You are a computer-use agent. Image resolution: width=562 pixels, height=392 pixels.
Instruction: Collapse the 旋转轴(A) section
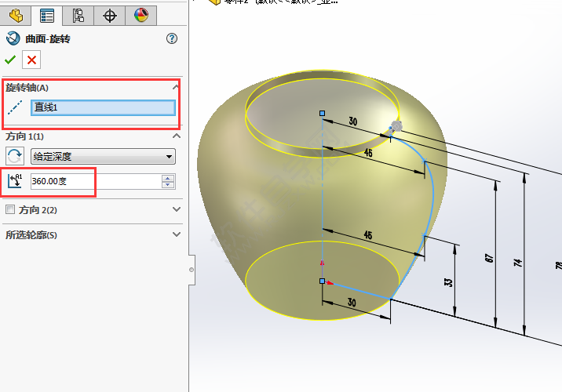pyautogui.click(x=176, y=87)
